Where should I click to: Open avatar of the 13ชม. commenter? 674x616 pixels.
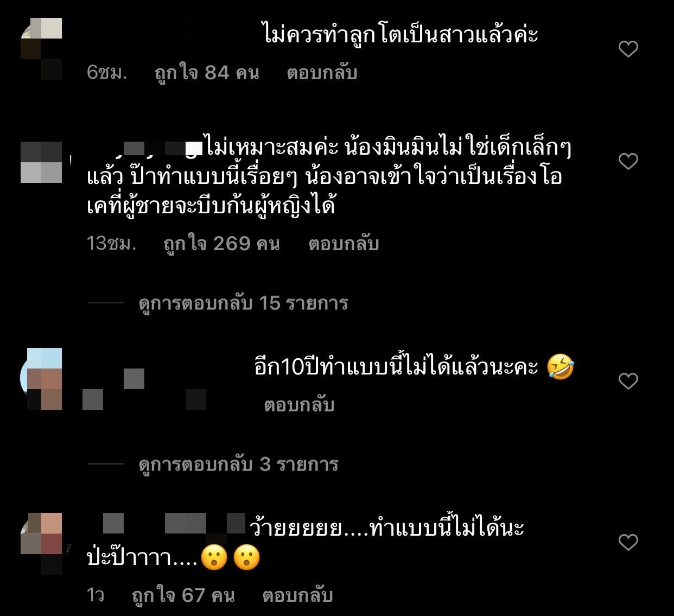(41, 162)
